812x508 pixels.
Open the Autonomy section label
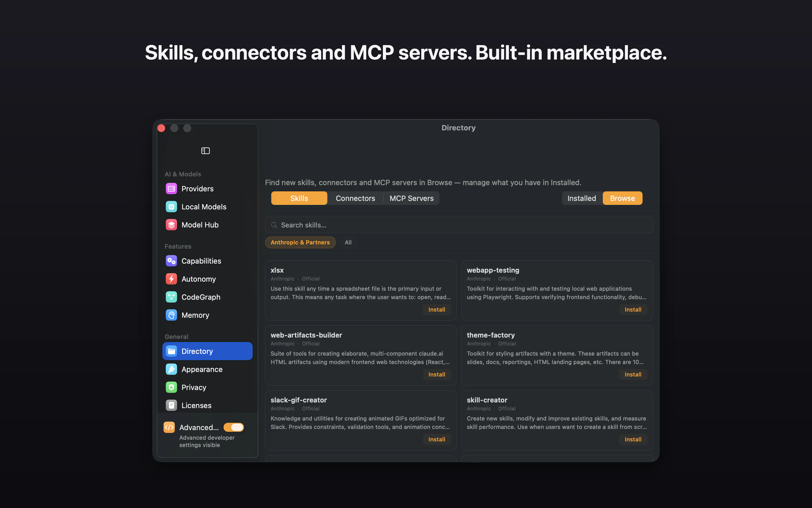[199, 279]
